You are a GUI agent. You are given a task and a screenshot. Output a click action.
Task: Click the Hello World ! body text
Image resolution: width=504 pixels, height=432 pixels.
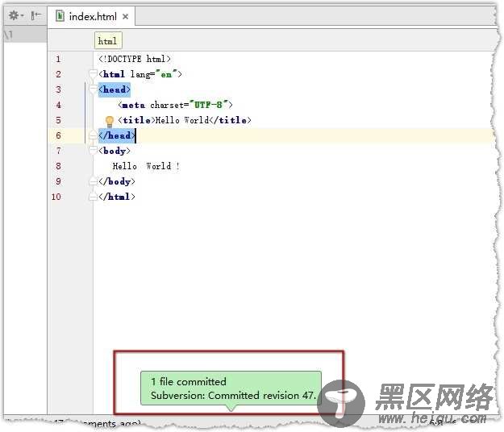[146, 166]
